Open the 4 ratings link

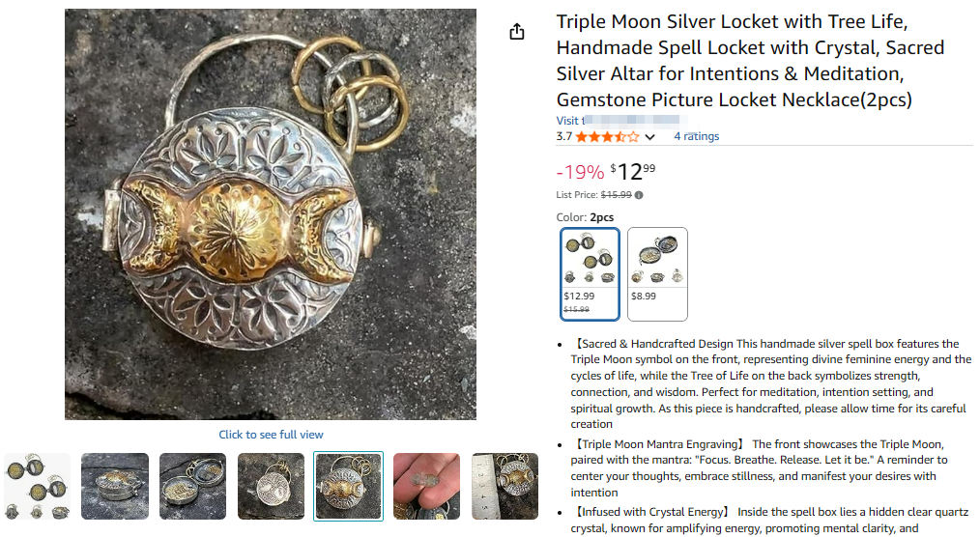pos(696,136)
